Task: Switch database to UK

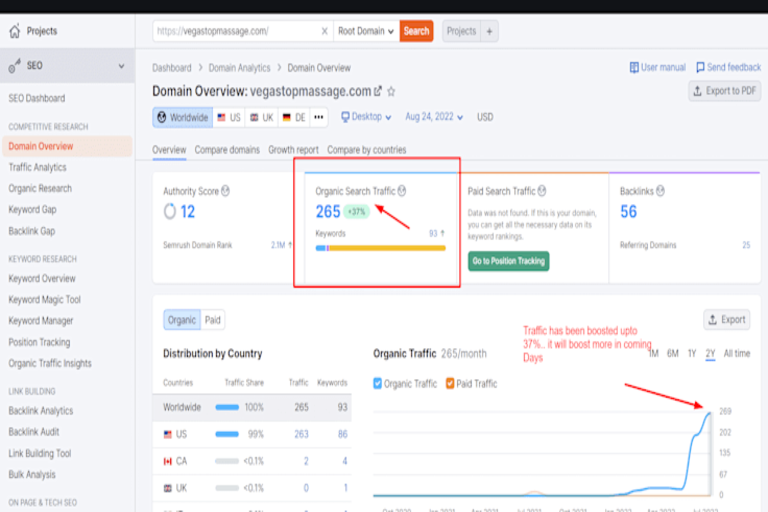Action: (262, 118)
